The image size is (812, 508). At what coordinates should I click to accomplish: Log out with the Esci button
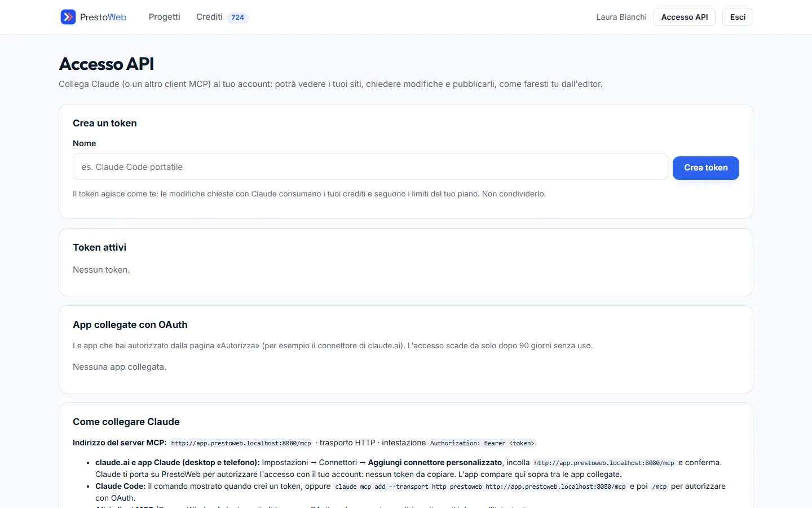click(738, 17)
